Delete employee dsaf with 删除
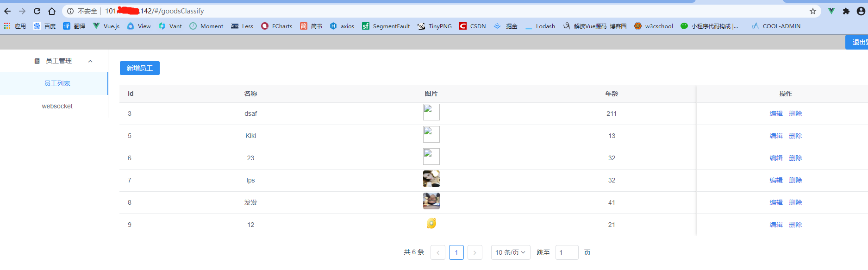 pos(795,113)
